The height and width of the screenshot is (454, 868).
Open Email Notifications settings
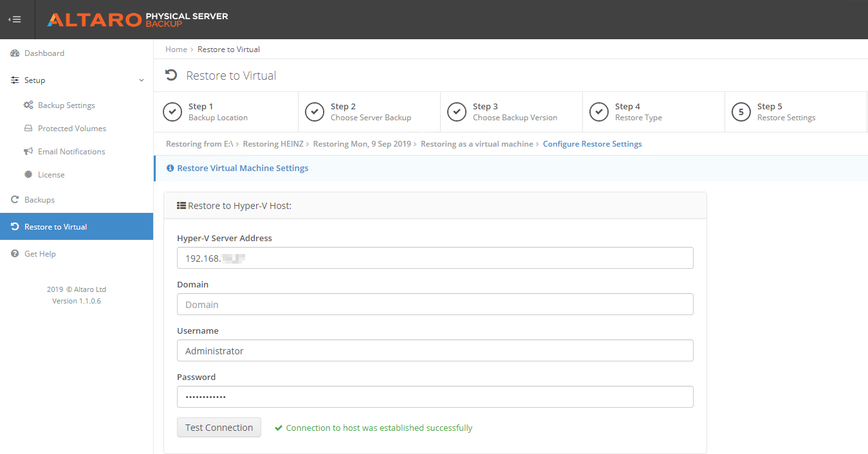(x=71, y=152)
